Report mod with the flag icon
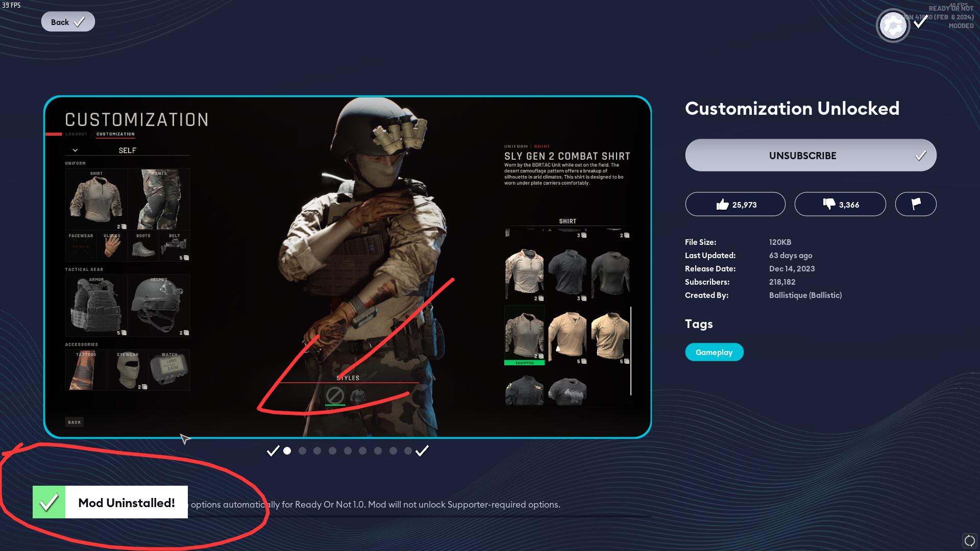 916,204
